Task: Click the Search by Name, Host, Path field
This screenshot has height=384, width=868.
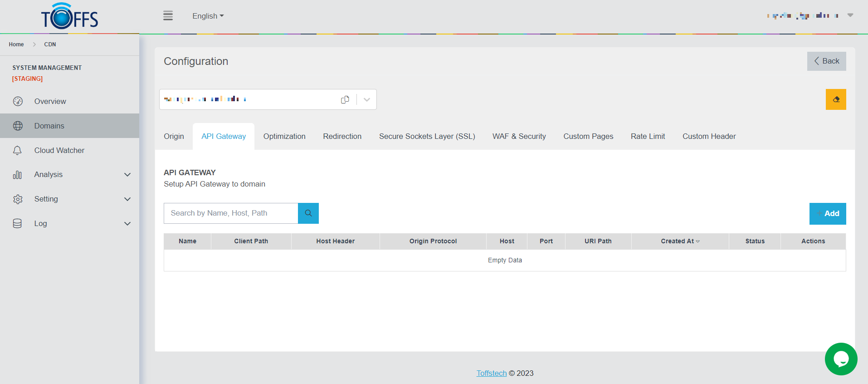Action: (x=230, y=213)
